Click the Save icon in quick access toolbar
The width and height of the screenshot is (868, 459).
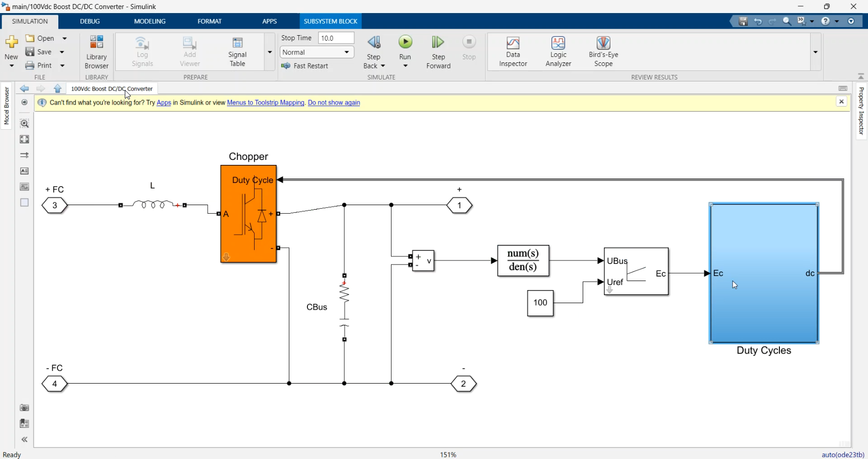743,21
